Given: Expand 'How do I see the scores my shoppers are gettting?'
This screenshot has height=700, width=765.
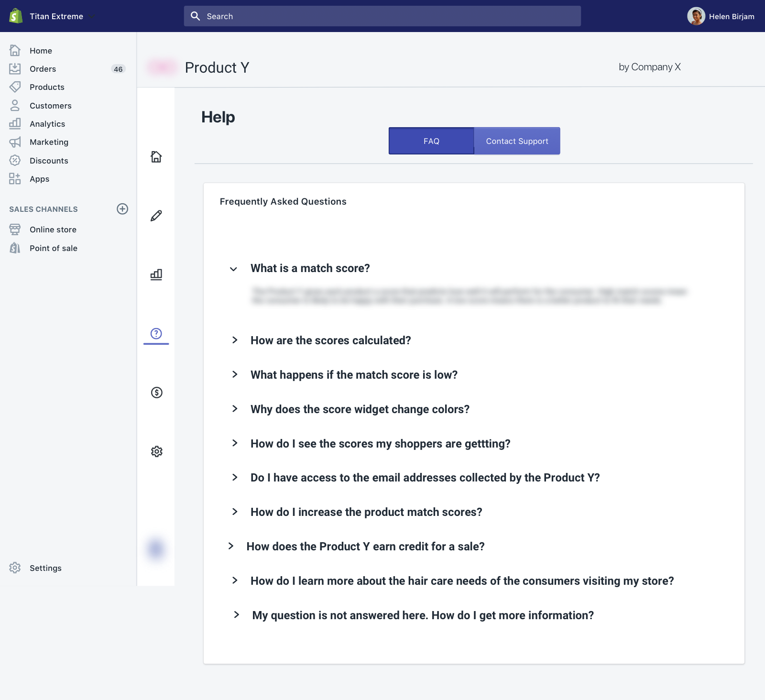Looking at the screenshot, I should point(235,443).
